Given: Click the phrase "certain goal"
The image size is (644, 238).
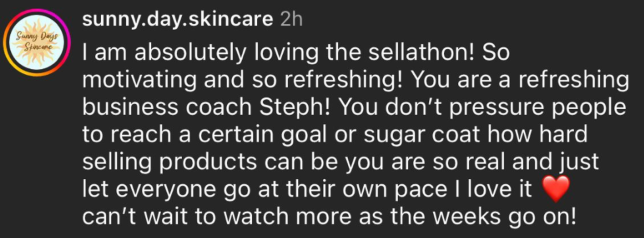Looking at the screenshot, I should [262, 134].
